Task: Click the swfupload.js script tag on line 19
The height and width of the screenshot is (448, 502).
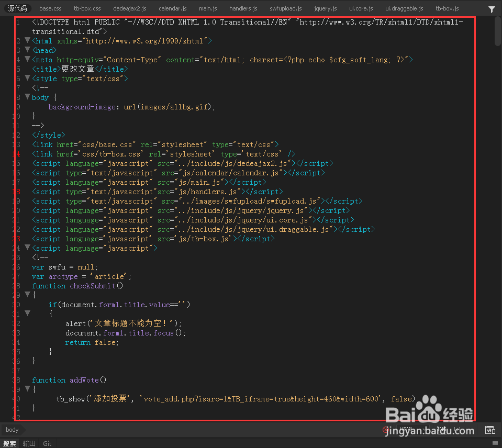Action: click(x=197, y=201)
